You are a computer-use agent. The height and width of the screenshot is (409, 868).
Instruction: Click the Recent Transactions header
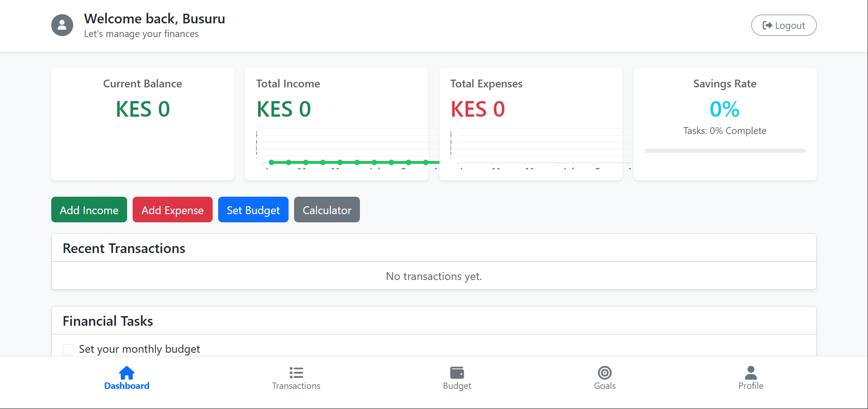click(x=124, y=248)
